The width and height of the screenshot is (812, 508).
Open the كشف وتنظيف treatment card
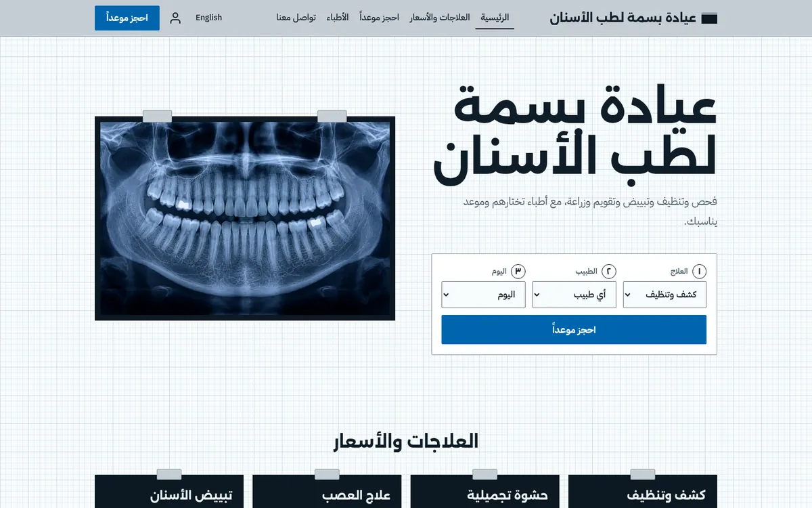pyautogui.click(x=643, y=492)
